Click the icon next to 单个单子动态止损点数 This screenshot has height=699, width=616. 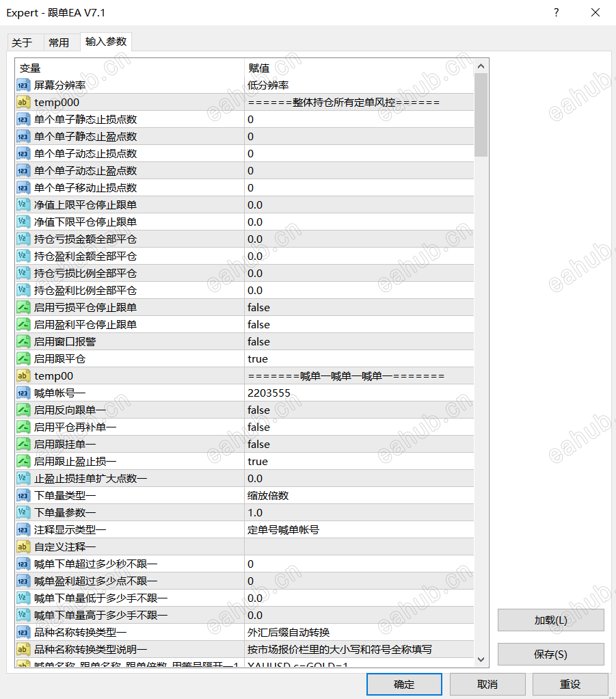coord(23,153)
